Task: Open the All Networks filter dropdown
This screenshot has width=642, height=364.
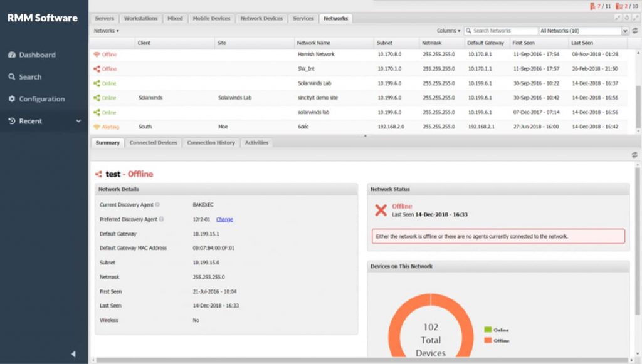Action: [625, 31]
